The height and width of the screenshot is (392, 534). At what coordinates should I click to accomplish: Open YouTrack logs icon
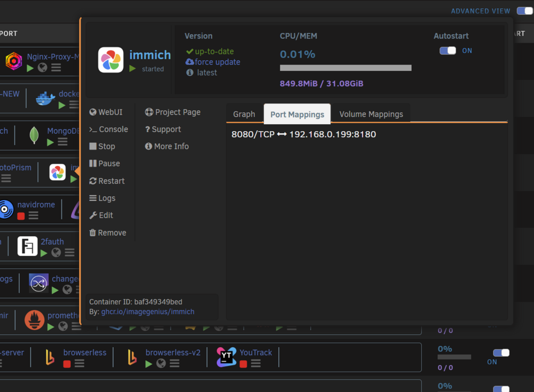pos(256,364)
